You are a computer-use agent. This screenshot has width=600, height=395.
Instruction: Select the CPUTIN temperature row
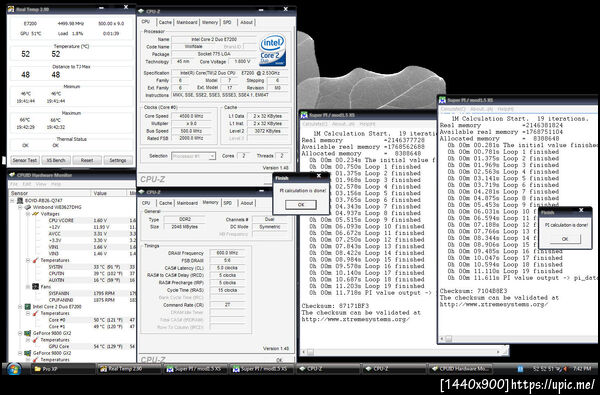[73, 273]
